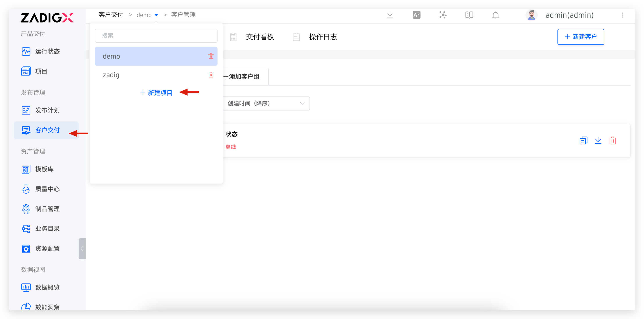Click the notification bell icon
The height and width of the screenshot is (319, 644).
click(x=495, y=15)
